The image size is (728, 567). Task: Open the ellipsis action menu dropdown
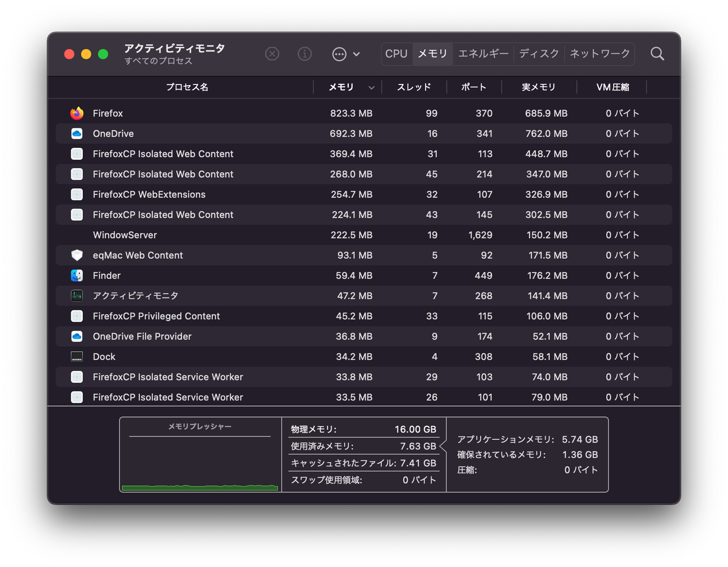pos(346,54)
